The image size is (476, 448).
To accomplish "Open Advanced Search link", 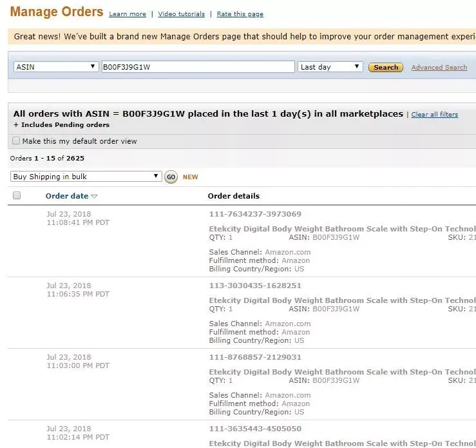I will (x=439, y=68).
